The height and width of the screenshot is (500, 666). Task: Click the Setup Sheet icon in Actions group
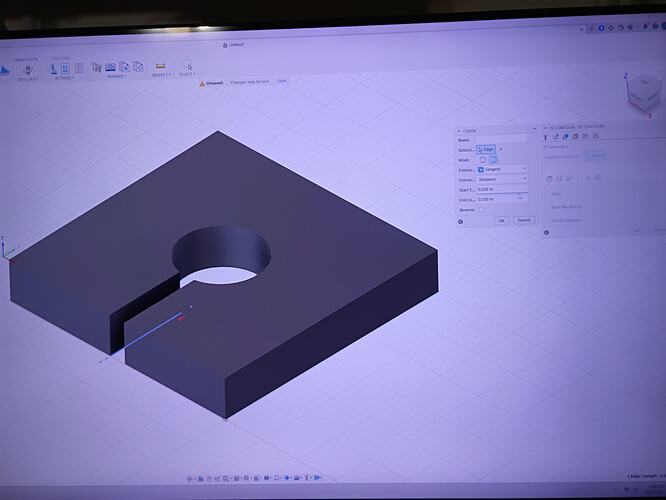pyautogui.click(x=79, y=68)
